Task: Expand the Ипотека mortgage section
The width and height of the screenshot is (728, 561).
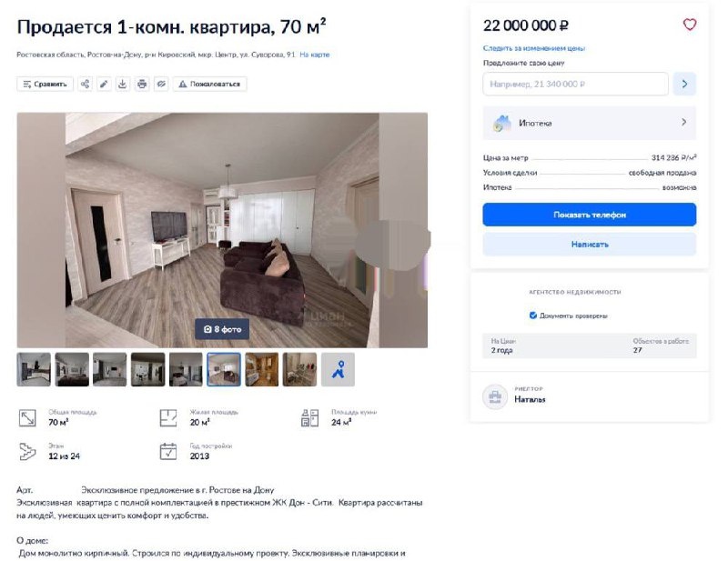Action: click(589, 123)
